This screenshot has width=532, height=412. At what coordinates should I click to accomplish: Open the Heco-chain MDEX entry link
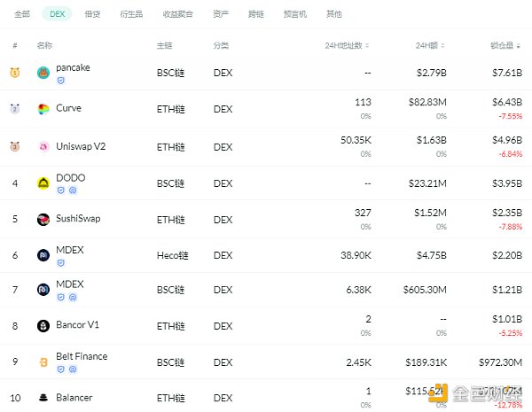(69, 250)
